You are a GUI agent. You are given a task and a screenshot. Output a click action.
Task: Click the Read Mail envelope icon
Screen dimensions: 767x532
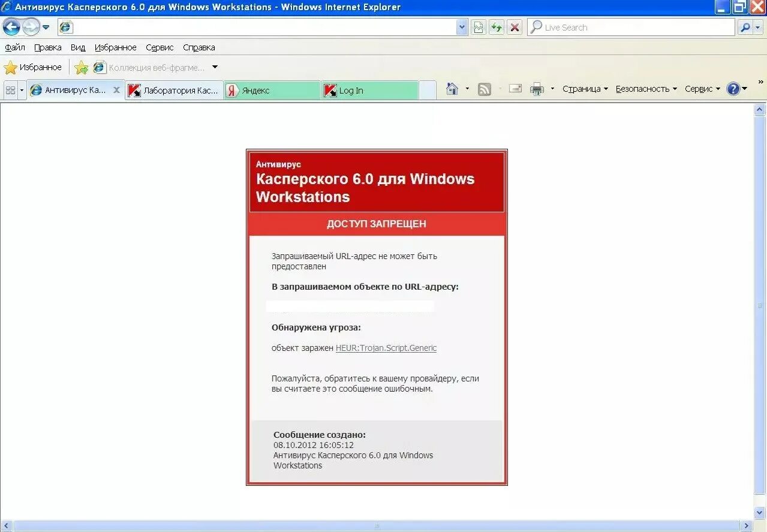point(515,89)
